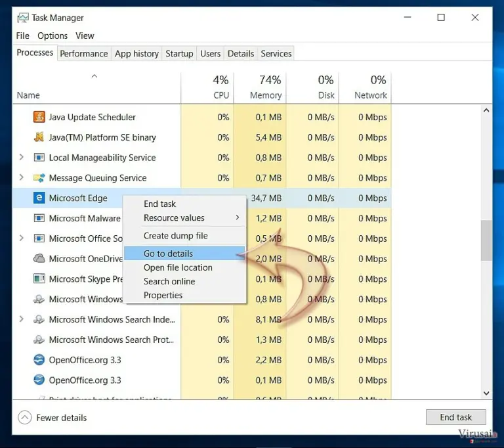Open the File menu
Image resolution: width=504 pixels, height=448 pixels.
[x=22, y=35]
